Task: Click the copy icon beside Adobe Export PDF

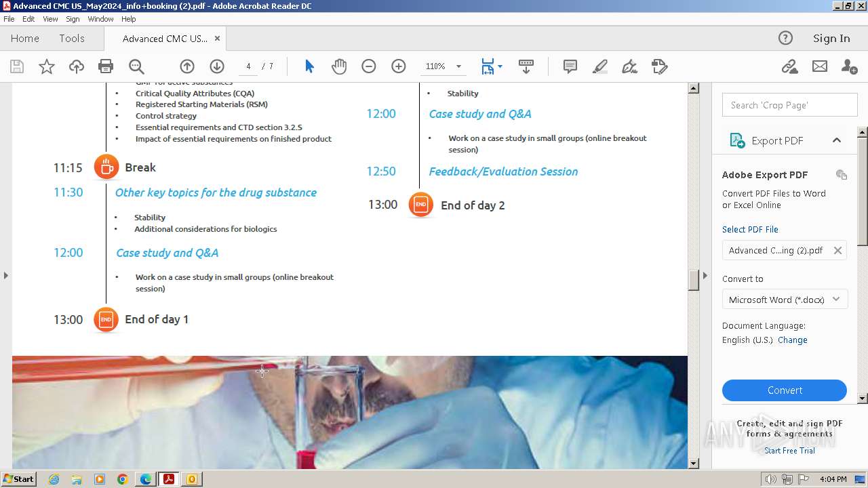Action: point(842,175)
